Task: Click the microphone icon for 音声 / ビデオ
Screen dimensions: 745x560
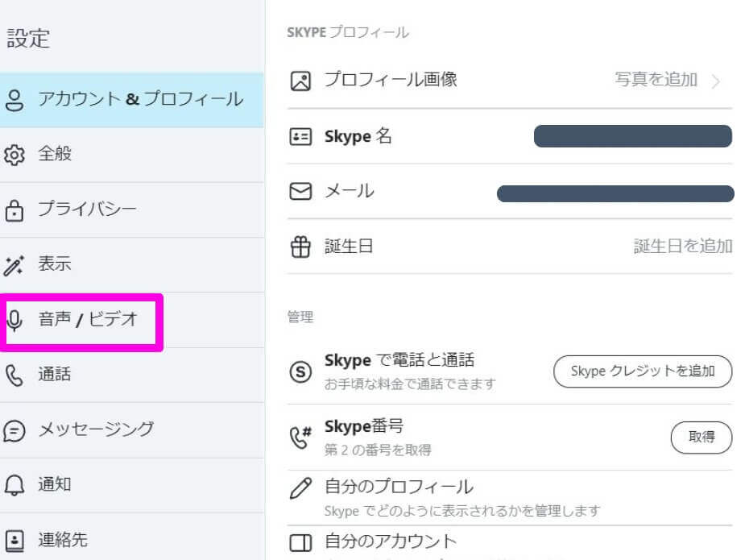Action: coord(14,321)
